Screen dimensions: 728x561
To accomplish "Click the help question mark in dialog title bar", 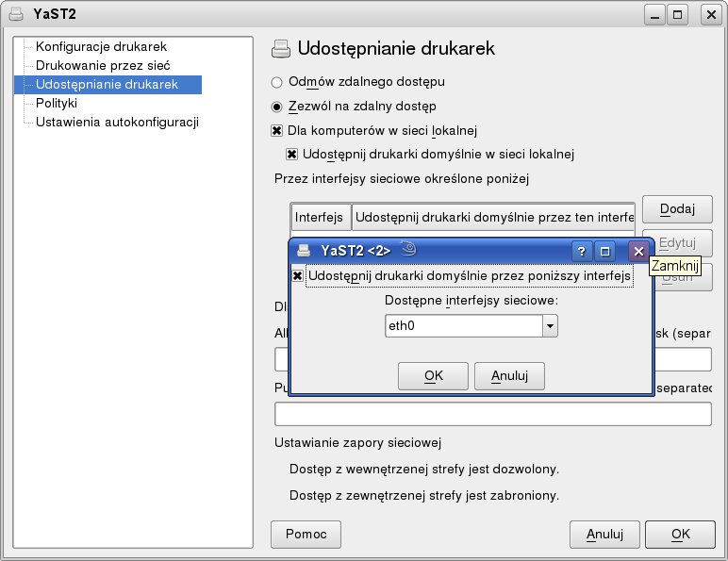I will pyautogui.click(x=582, y=251).
